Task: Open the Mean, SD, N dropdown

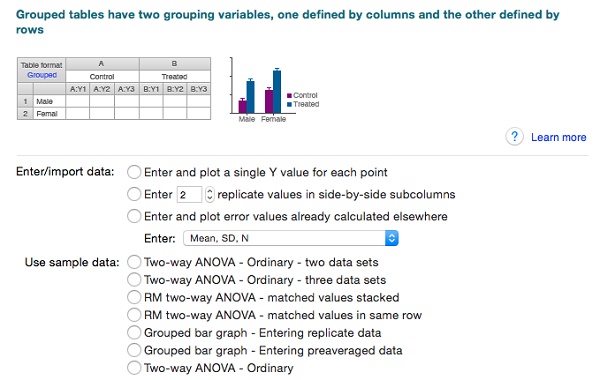Action: [291, 238]
